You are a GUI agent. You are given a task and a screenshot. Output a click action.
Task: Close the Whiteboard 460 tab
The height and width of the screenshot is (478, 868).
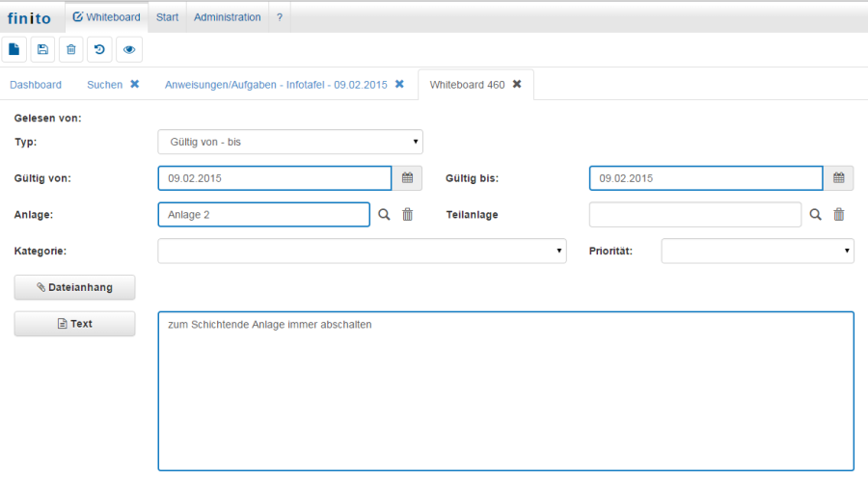click(x=517, y=84)
